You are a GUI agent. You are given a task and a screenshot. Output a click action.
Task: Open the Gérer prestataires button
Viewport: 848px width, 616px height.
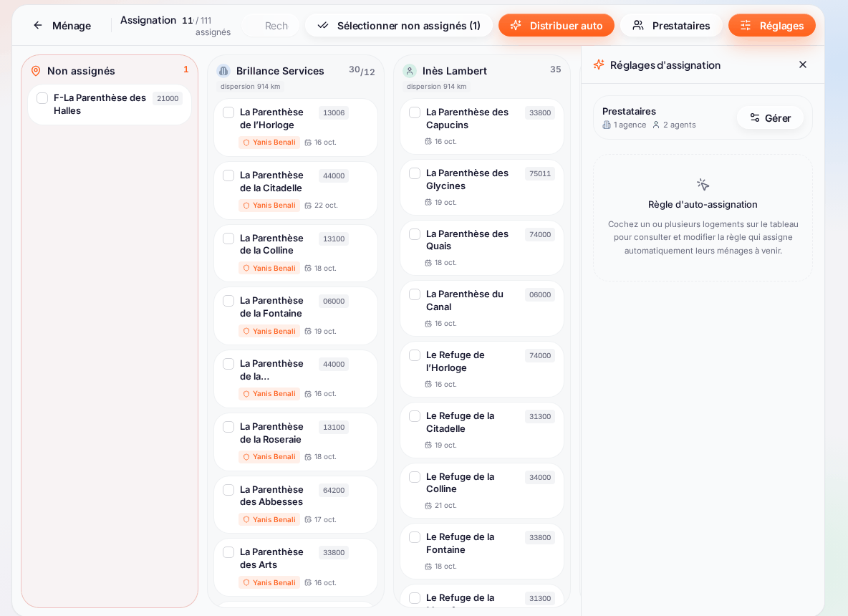770,118
